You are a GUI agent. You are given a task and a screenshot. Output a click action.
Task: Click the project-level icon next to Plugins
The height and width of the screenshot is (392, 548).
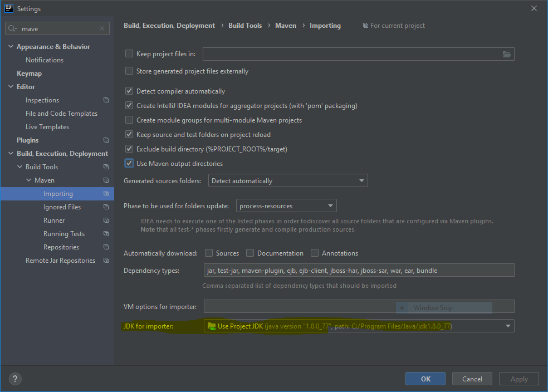106,140
